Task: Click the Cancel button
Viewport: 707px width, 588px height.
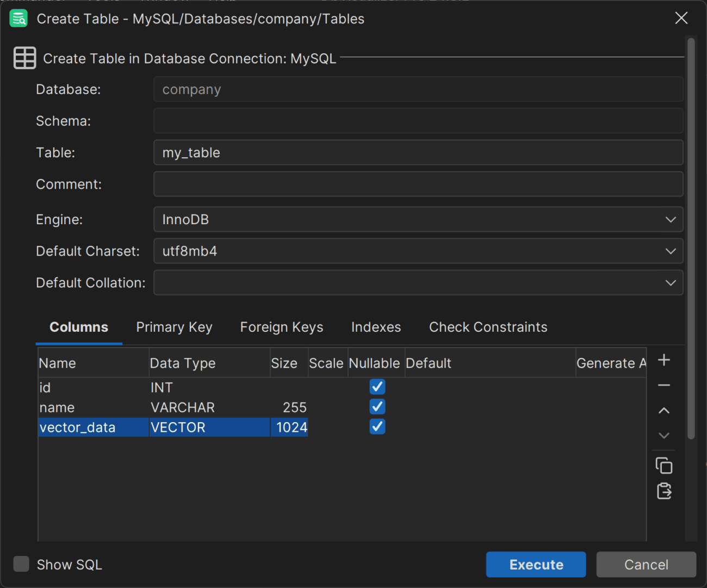Action: (x=646, y=564)
